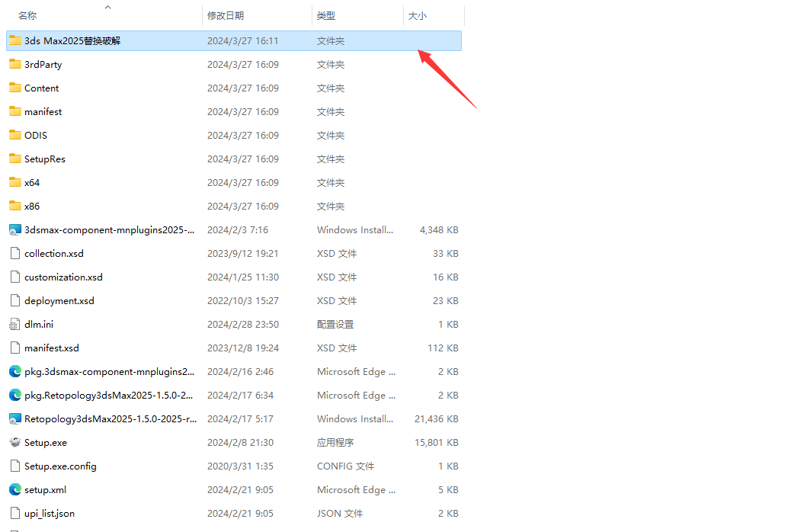Click the 应用程序 type cell

(x=335, y=442)
